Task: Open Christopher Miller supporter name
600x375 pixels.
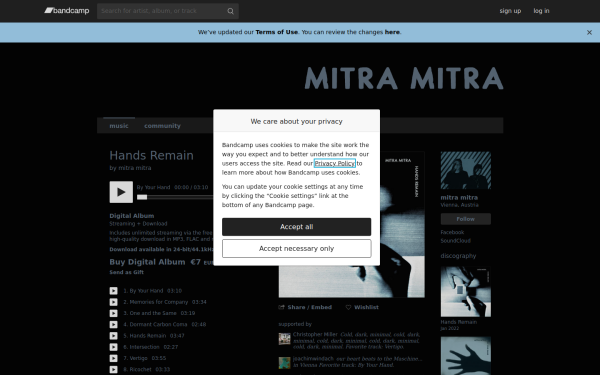Action: (315, 334)
